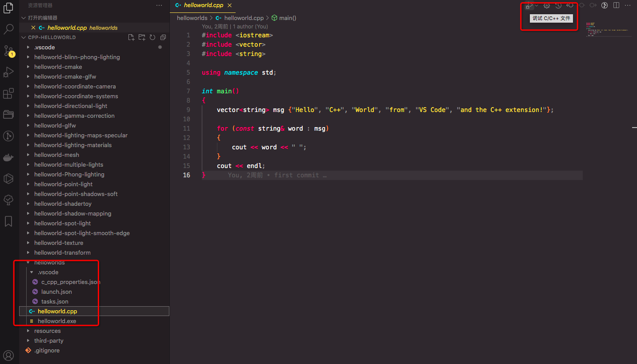Click the minimap code preview
637x364 pixels.
(608, 29)
